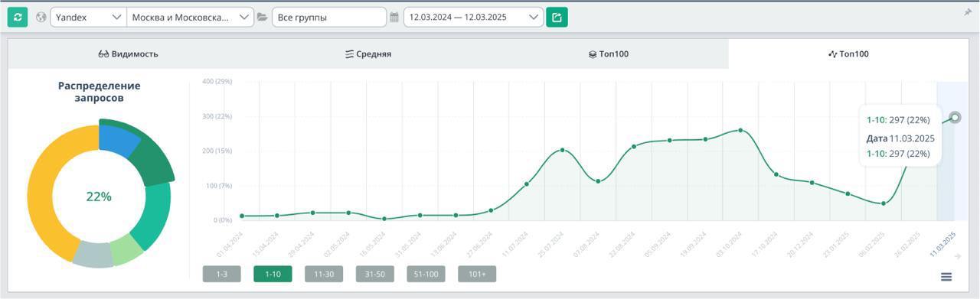Click the pin icon at top right
980x299 pixels.
tap(968, 12)
